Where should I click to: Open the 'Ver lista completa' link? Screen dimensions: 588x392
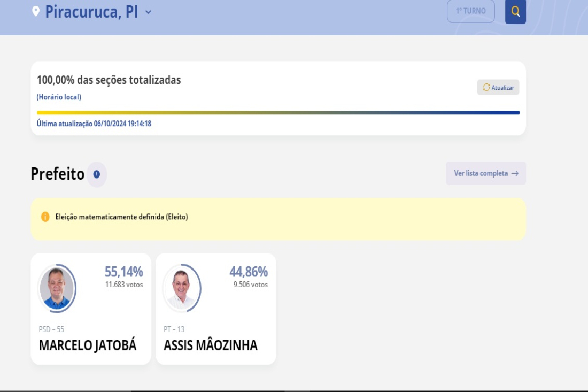click(485, 173)
